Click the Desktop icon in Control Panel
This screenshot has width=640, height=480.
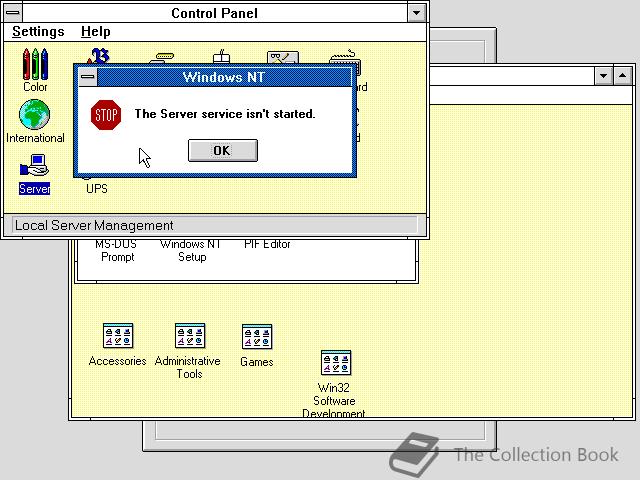283,57
